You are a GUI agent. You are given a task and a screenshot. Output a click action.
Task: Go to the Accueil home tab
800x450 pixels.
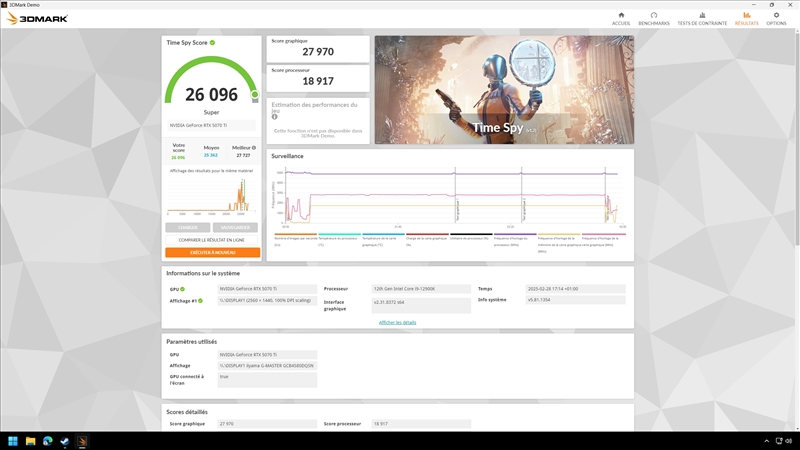[621, 19]
